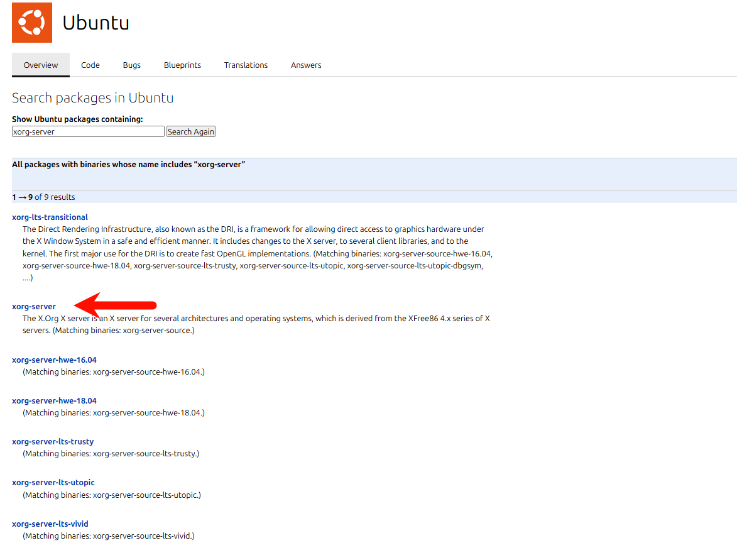This screenshot has width=737, height=560.
Task: Click the 'All packages with binaries' heading text
Action: [x=128, y=164]
